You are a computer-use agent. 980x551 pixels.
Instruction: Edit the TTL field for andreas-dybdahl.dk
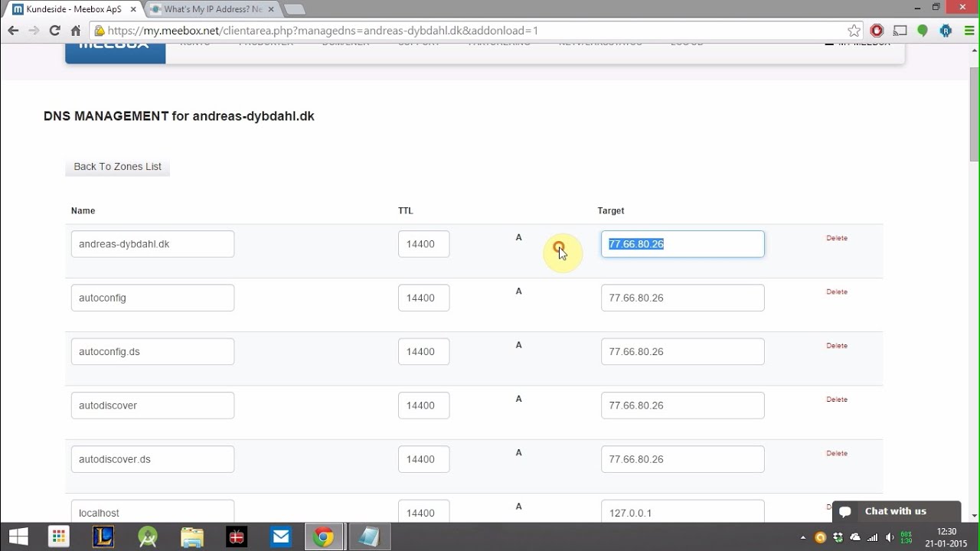(423, 244)
